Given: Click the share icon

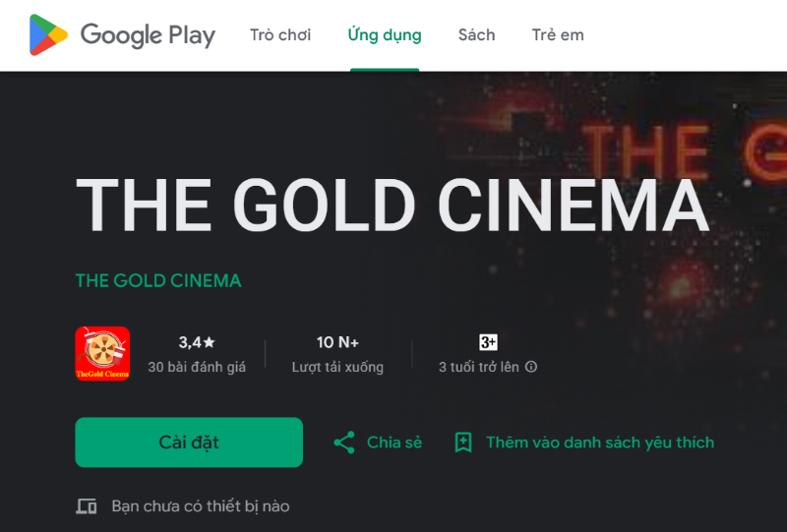Looking at the screenshot, I should pyautogui.click(x=344, y=443).
